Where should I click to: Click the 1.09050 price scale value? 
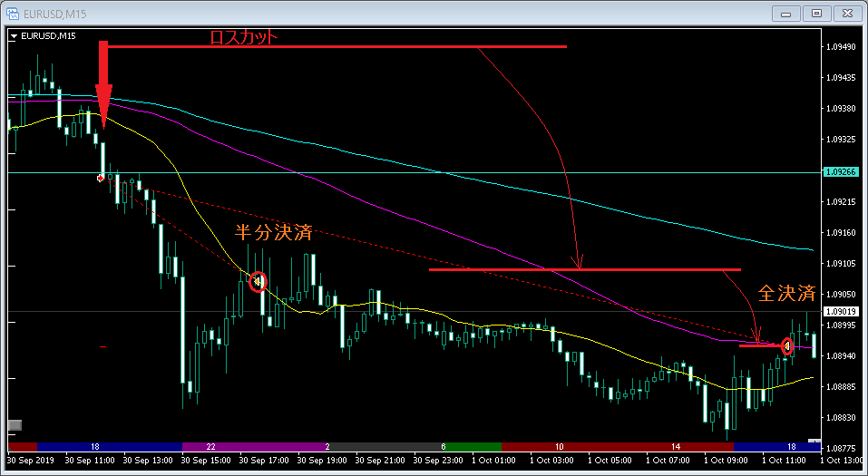tap(840, 294)
